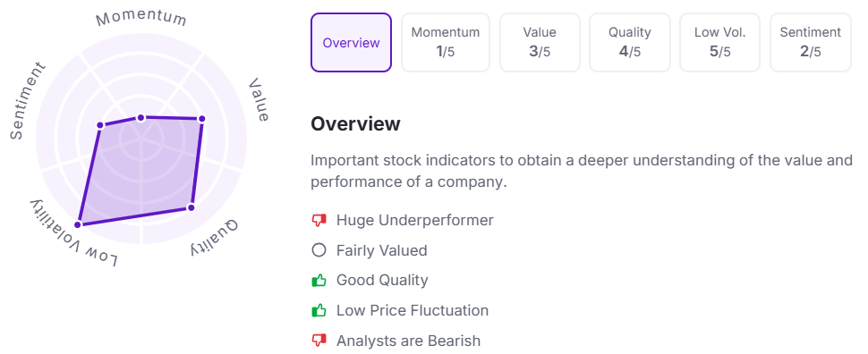Image resolution: width=868 pixels, height=354 pixels.
Task: Click the Huge Underperformer text
Action: [x=414, y=220]
